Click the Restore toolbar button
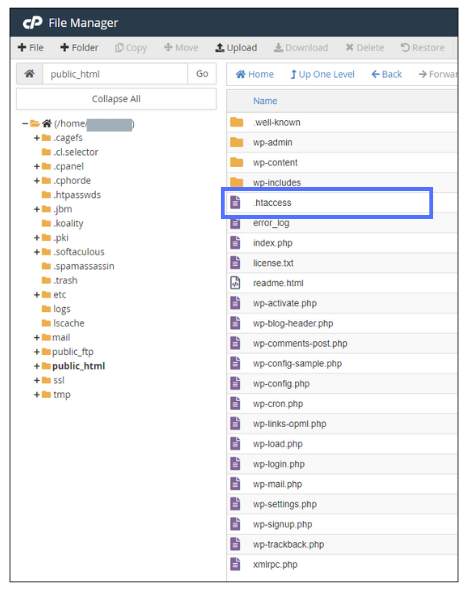The image size is (468, 592). 423,48
